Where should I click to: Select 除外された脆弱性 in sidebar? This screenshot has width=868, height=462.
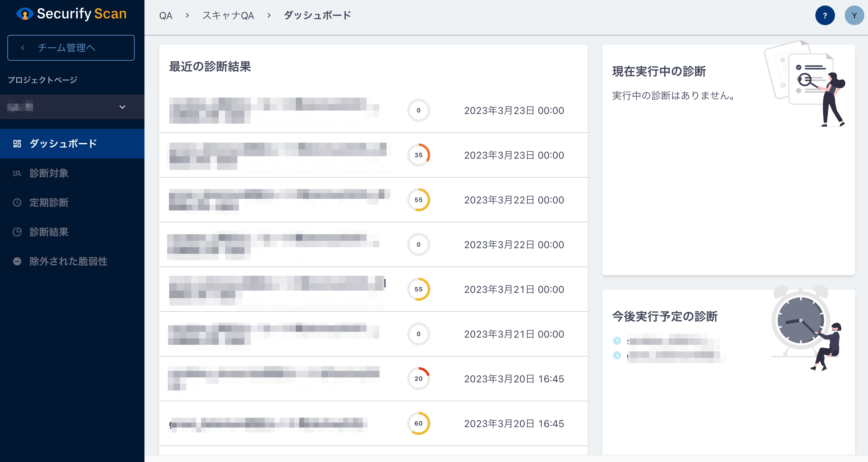(68, 261)
